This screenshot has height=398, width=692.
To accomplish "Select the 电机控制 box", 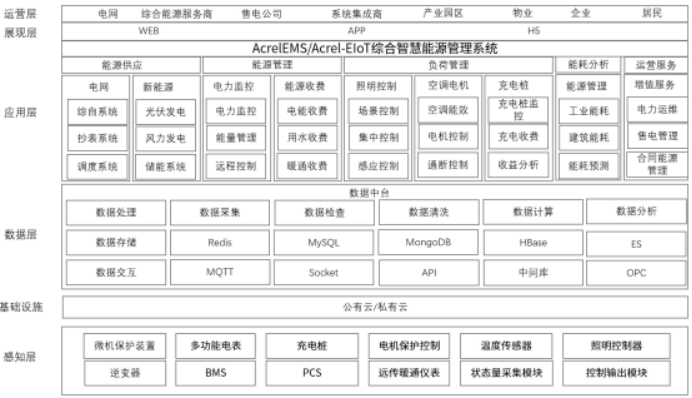I will [x=448, y=137].
